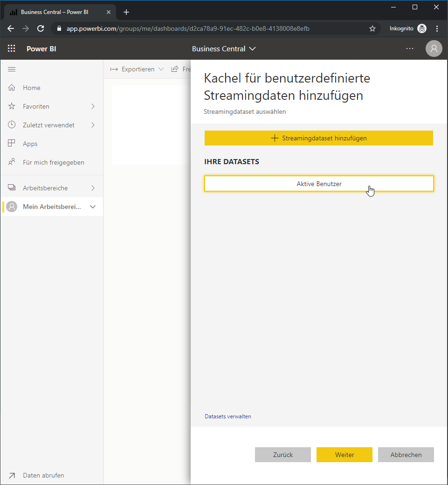Click the Weiter button

pos(345,455)
